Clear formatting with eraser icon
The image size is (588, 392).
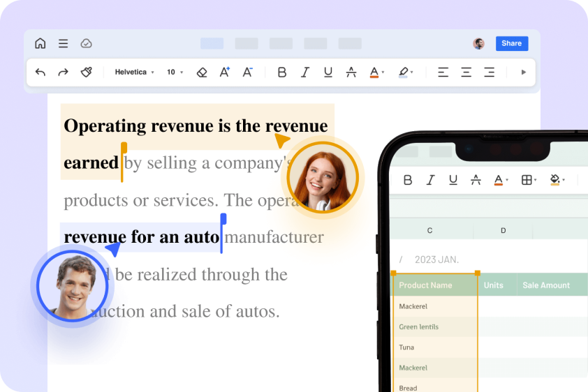click(202, 73)
